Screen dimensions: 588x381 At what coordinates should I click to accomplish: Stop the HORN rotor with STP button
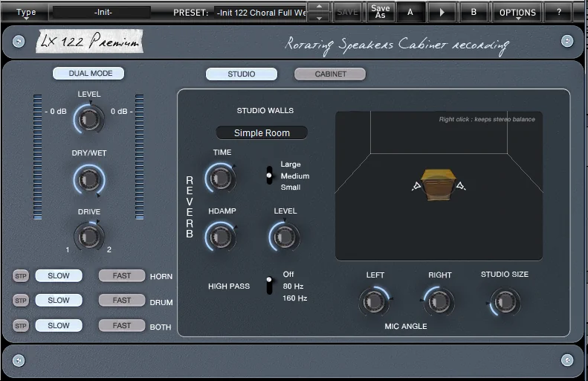click(x=21, y=276)
